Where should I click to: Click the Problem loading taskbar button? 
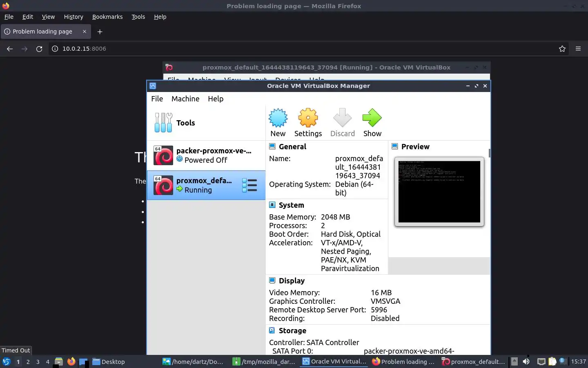tap(403, 361)
